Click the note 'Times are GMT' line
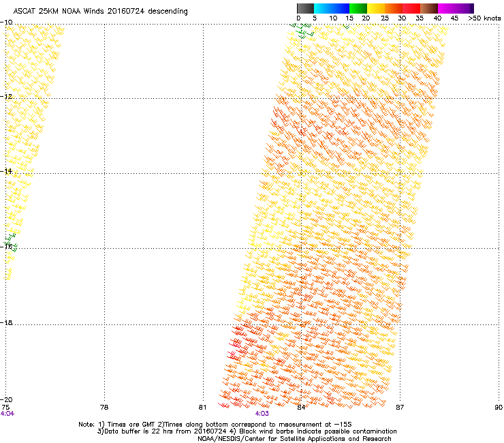 pos(215,425)
